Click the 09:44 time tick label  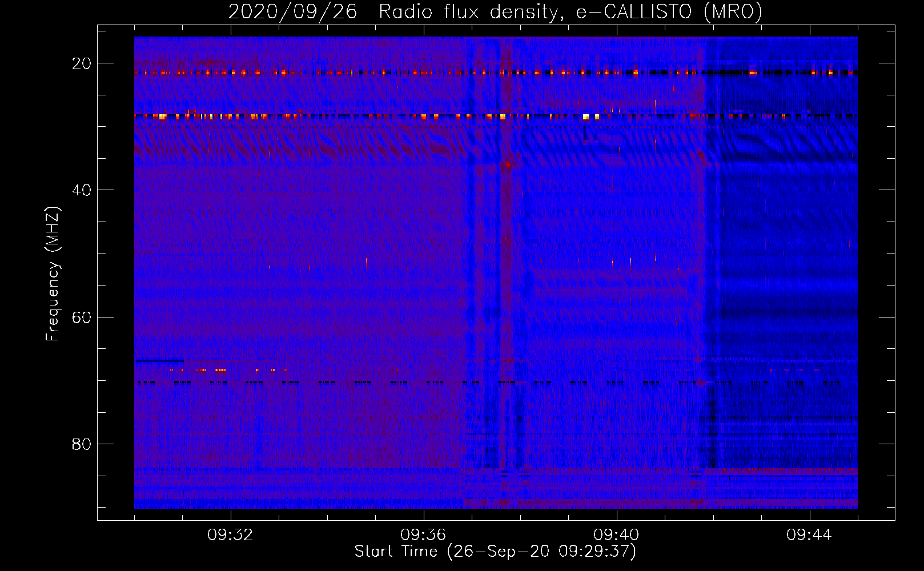pyautogui.click(x=809, y=535)
